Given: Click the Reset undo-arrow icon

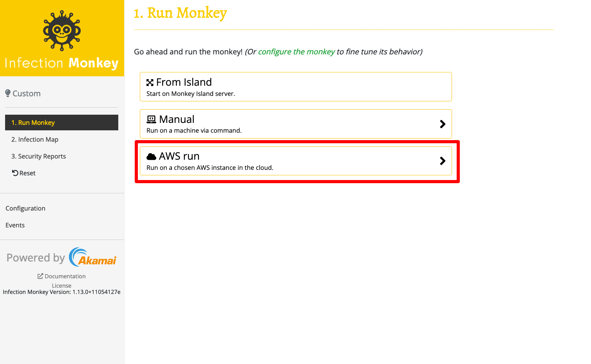Looking at the screenshot, I should pos(15,173).
